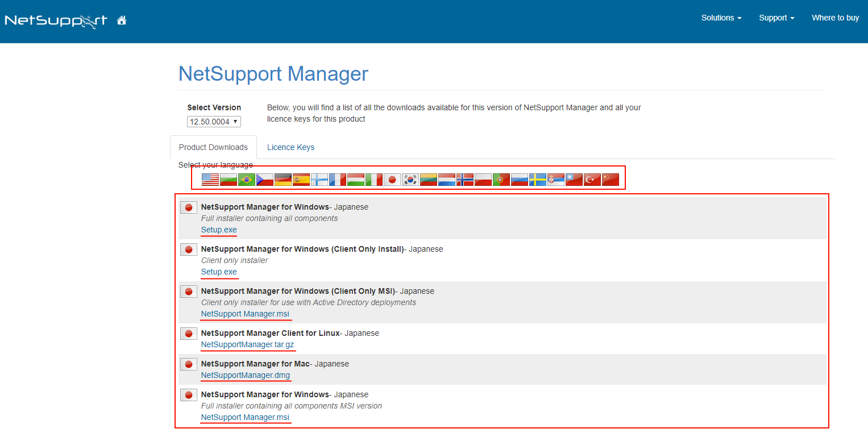Click 'Full installer containing all components MSI version' text

[292, 406]
